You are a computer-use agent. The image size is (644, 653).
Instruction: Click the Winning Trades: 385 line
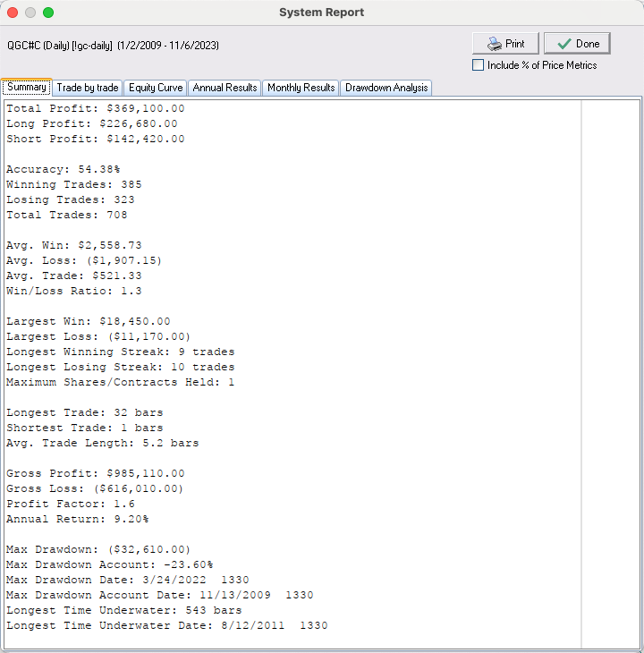pos(74,184)
